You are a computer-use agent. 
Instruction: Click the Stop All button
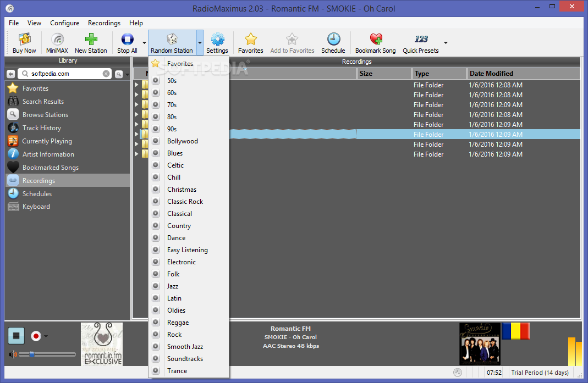coord(127,43)
